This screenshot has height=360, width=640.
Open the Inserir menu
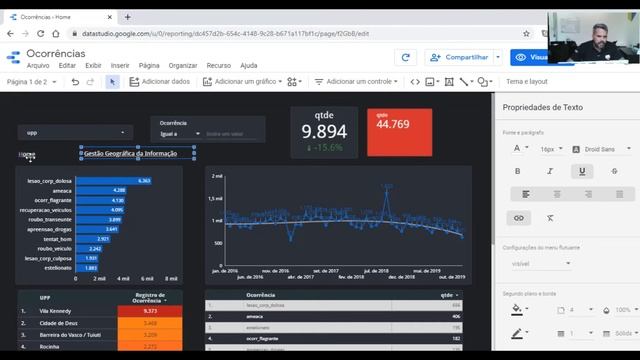click(120, 65)
